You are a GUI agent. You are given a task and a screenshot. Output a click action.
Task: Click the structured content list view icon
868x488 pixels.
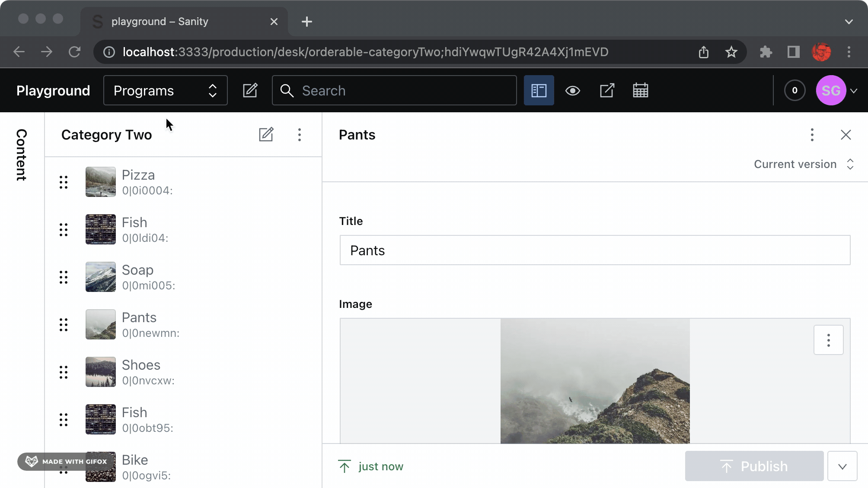(x=538, y=91)
